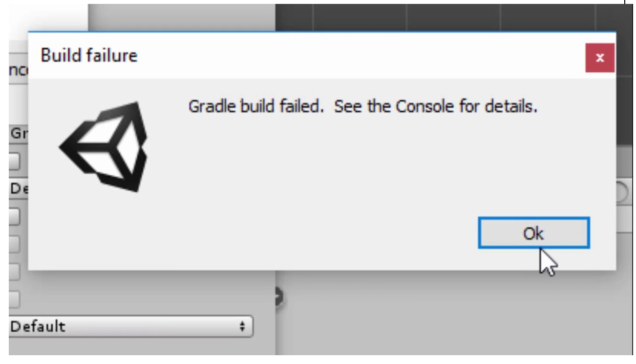Image resolution: width=636 pixels, height=364 pixels.
Task: Click the Gradle build failed message
Action: coord(363,107)
